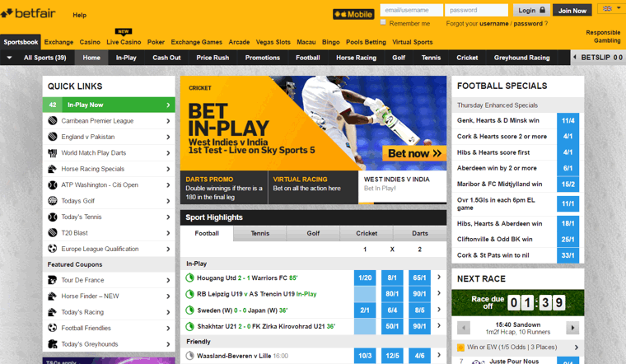Click the Europe League Qualification football icon

pos(52,249)
